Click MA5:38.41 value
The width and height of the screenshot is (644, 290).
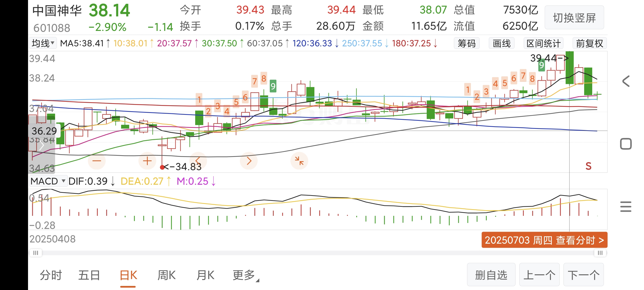(x=82, y=43)
